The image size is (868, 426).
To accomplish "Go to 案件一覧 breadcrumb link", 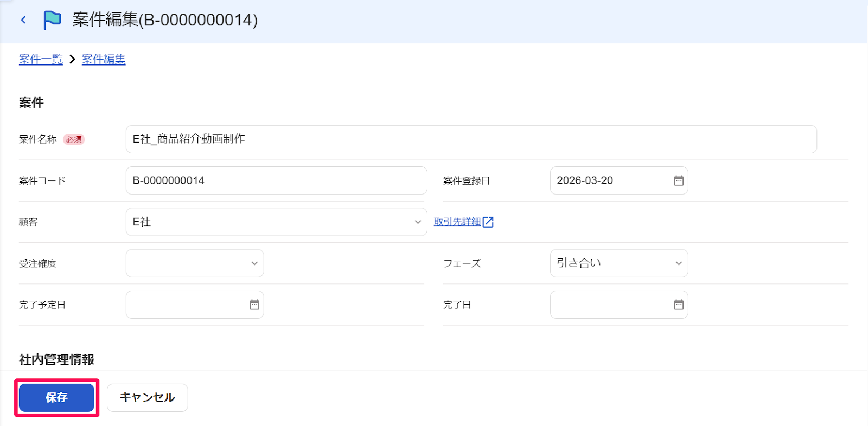I will click(41, 59).
